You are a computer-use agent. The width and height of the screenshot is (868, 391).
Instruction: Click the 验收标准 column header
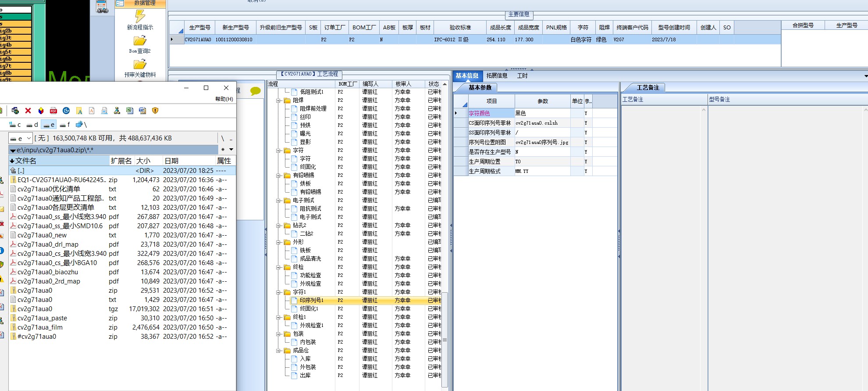coord(460,27)
